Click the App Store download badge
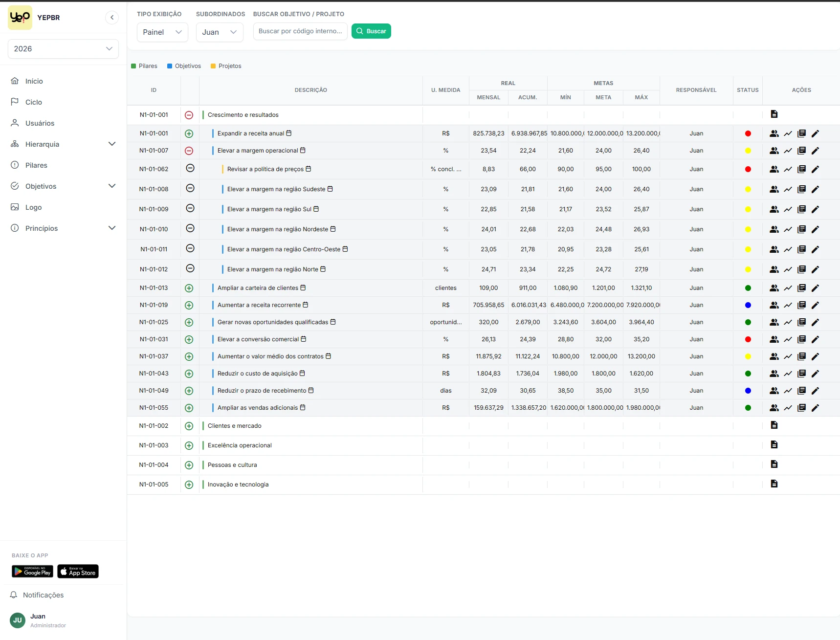Image resolution: width=840 pixels, height=640 pixels. point(78,571)
